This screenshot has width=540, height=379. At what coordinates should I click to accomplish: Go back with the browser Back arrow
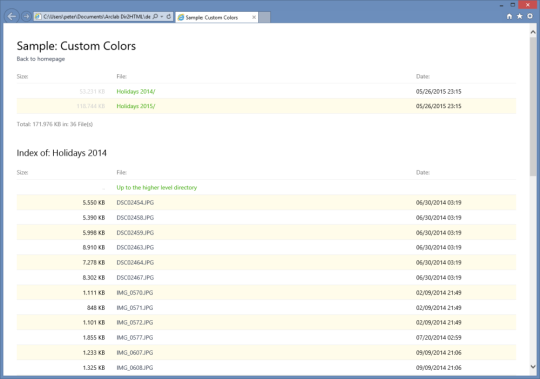(x=12, y=16)
